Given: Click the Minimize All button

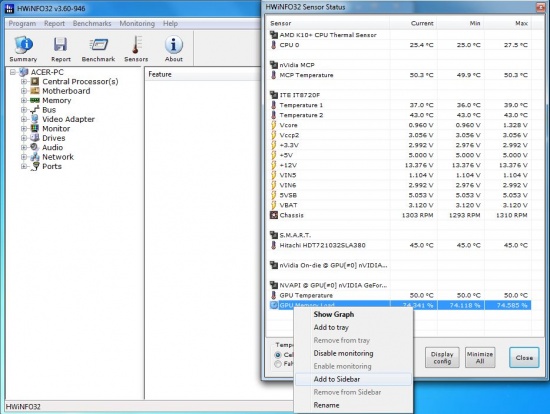Looking at the screenshot, I should pos(480,358).
